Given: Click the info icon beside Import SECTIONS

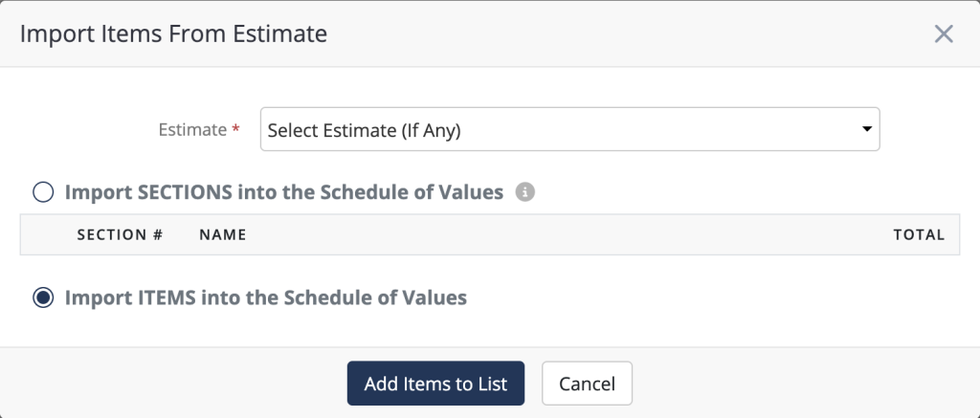Looking at the screenshot, I should click(525, 192).
